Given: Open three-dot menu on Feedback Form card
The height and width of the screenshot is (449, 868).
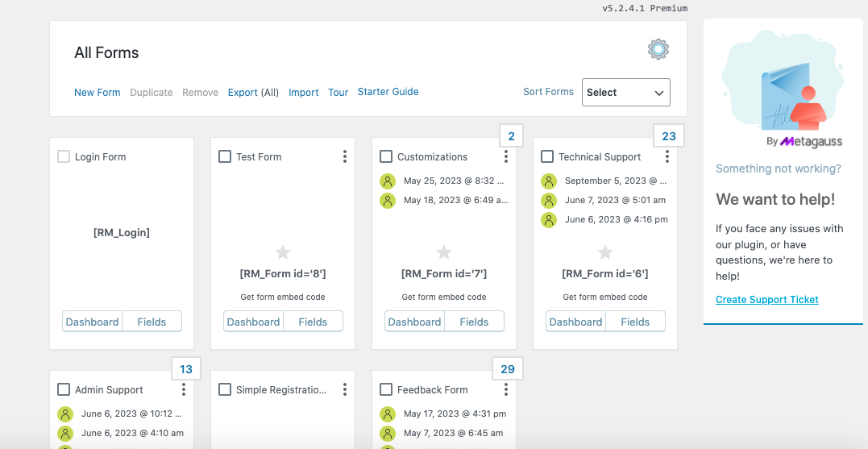Looking at the screenshot, I should (x=506, y=389).
